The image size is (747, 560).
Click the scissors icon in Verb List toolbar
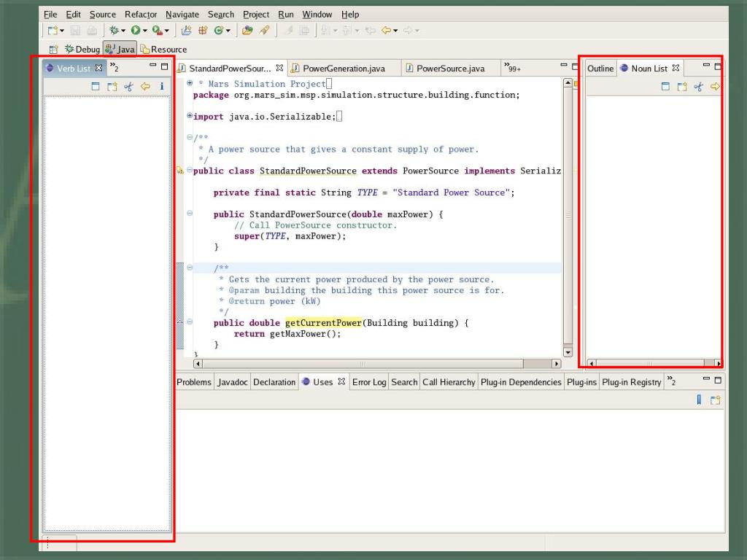click(129, 87)
